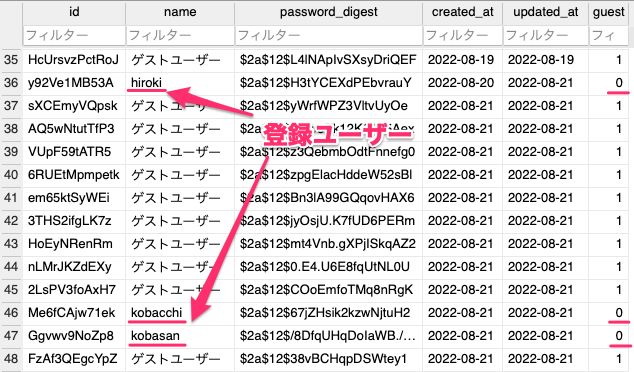This screenshot has height=372, width=634.
Task: Select password digest starting $2a$12$38vBCHqp
Action: click(328, 359)
